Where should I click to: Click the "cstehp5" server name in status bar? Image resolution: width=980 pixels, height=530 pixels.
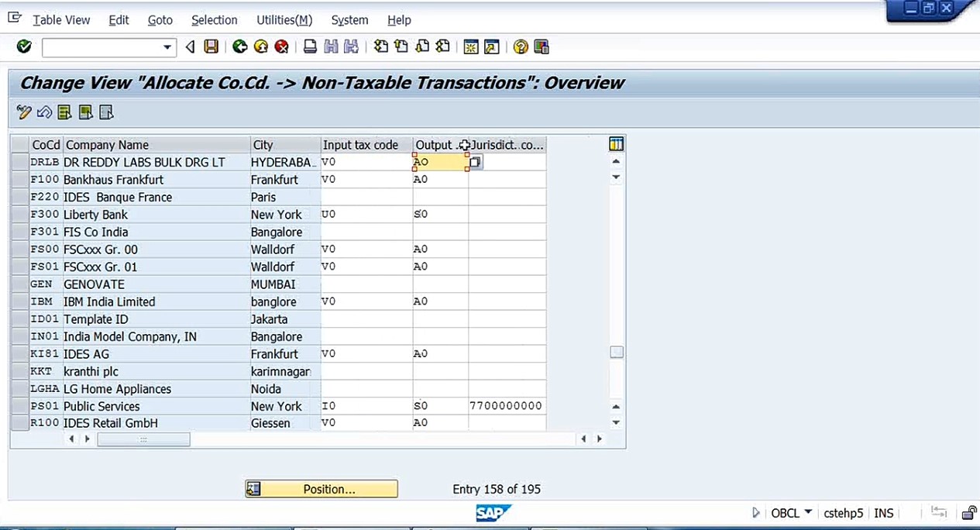point(843,513)
